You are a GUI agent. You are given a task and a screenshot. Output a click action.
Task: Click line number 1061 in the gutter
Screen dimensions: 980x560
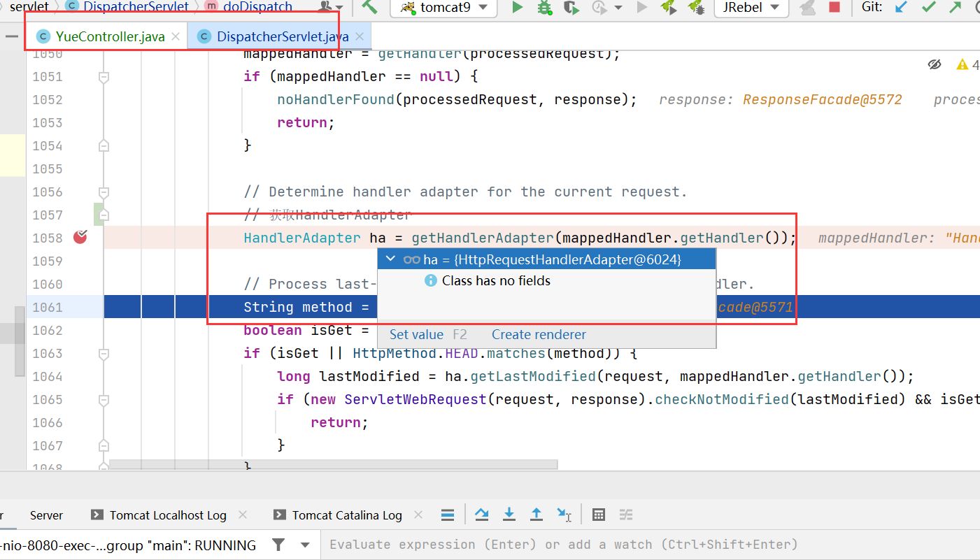pyautogui.click(x=48, y=307)
